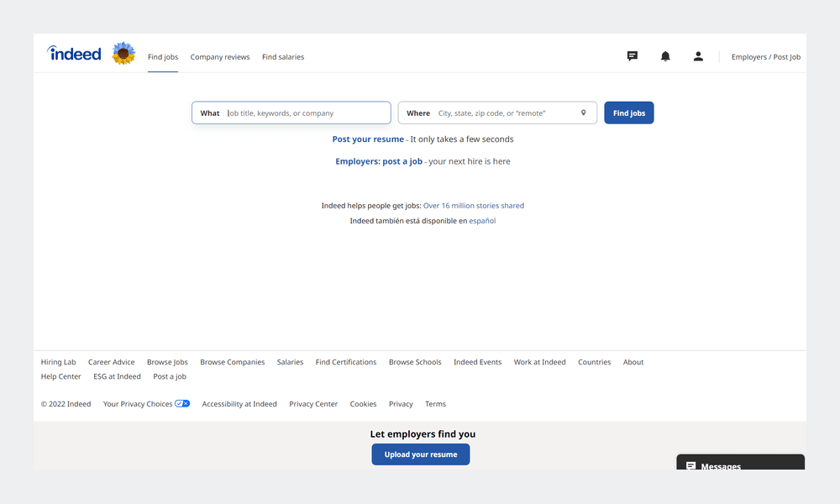Screen dimensions: 840x504
Task: Follow the Employers: post a job link
Action: tap(379, 162)
